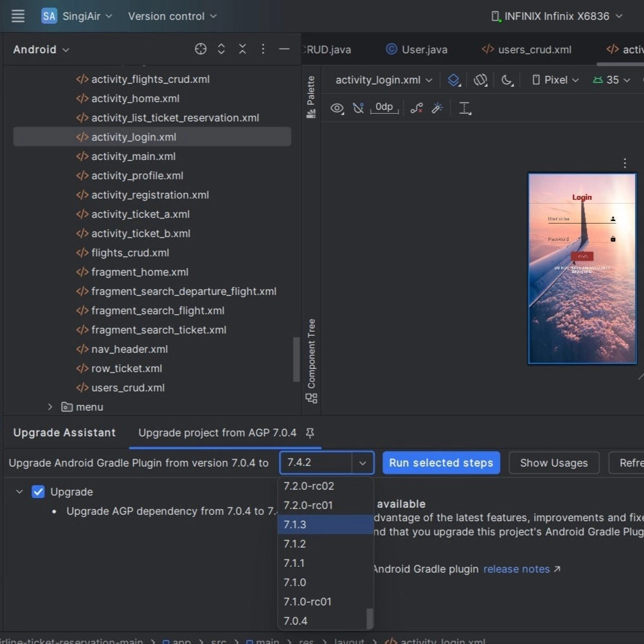
Task: Click the version dropdown list scrollbar
Action: point(370,618)
